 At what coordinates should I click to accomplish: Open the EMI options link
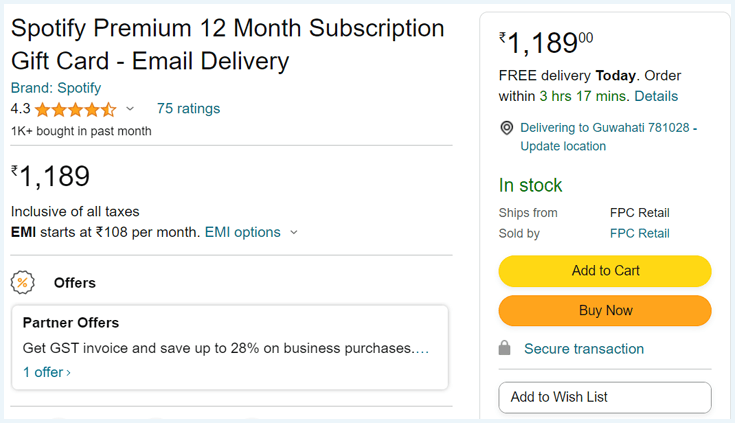(242, 232)
